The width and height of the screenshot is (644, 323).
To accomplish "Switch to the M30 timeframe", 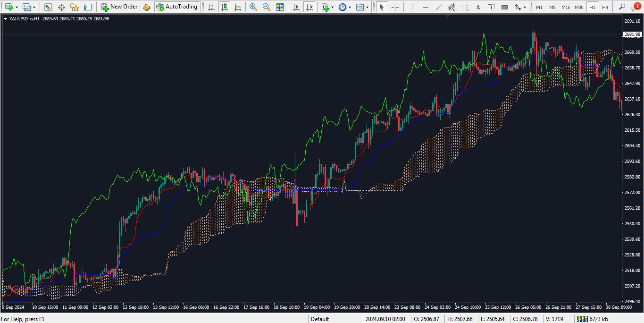I will coord(579,7).
